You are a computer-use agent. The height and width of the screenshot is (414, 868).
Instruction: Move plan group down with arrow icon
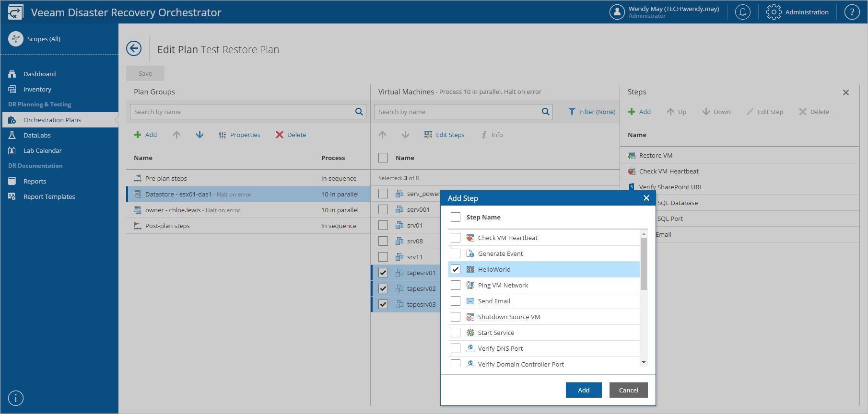199,135
